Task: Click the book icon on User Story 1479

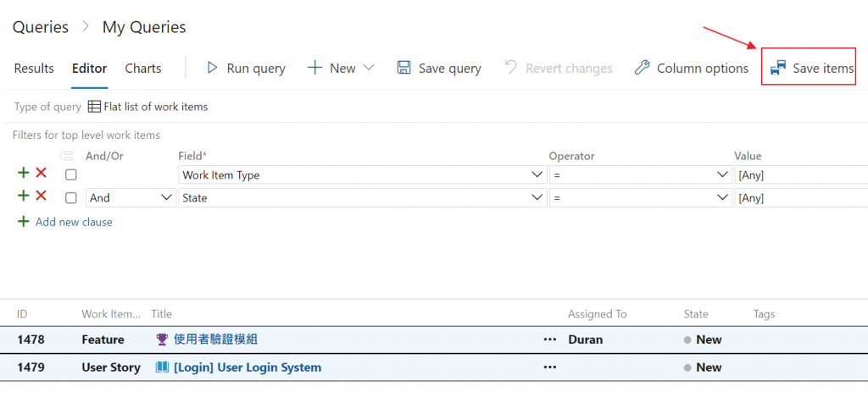Action: click(162, 368)
